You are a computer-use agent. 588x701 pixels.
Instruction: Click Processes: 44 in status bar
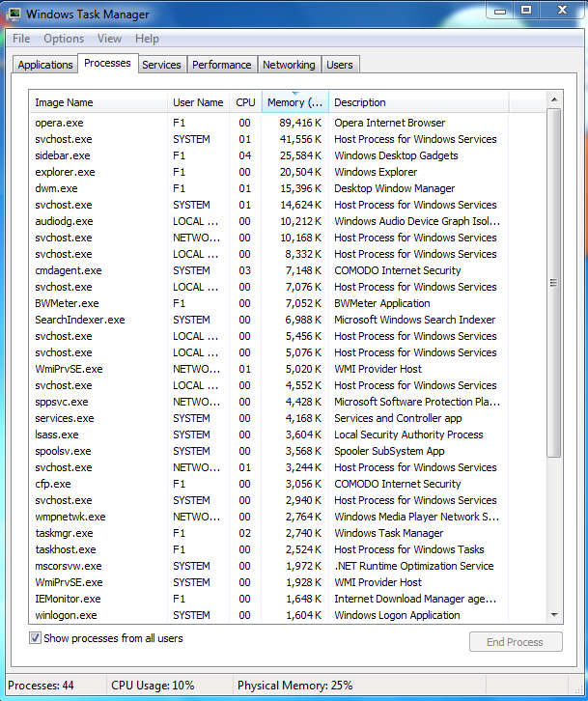click(41, 686)
